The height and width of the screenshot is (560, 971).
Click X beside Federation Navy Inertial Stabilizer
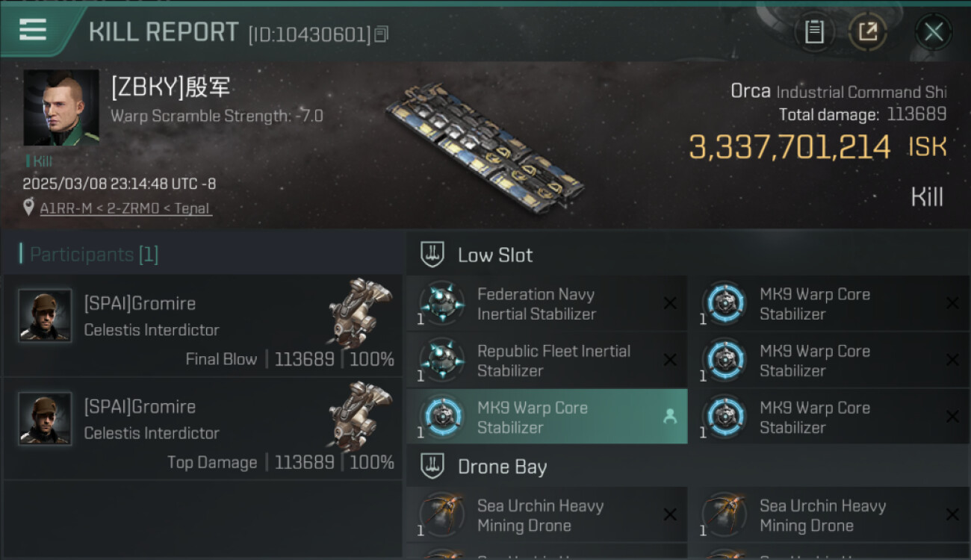(670, 303)
